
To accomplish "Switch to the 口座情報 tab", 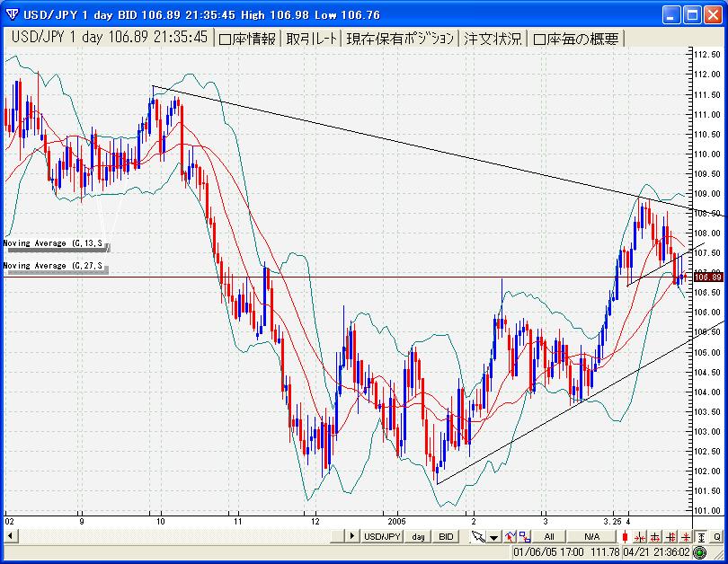I will (247, 39).
